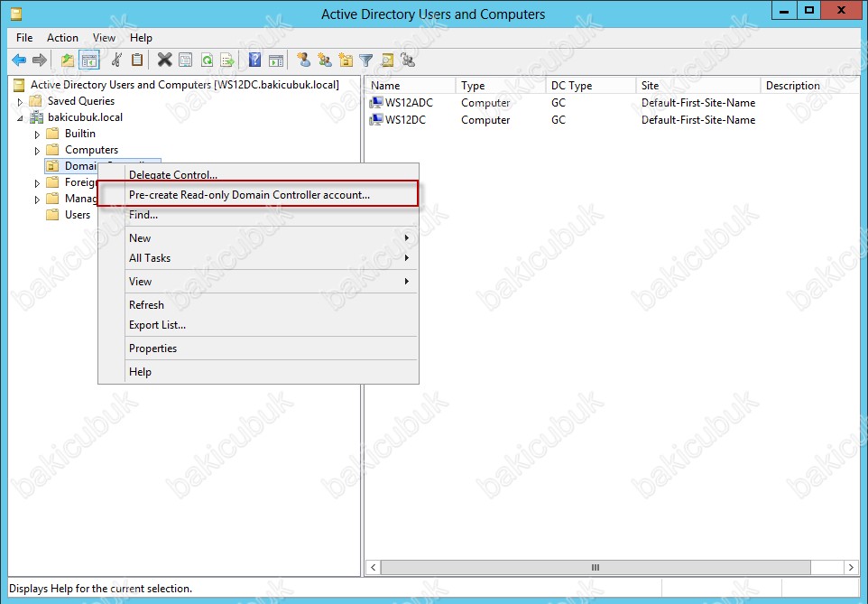Image resolution: width=868 pixels, height=604 pixels.
Task: Expand the Saved Queries tree node
Action: pos(21,102)
